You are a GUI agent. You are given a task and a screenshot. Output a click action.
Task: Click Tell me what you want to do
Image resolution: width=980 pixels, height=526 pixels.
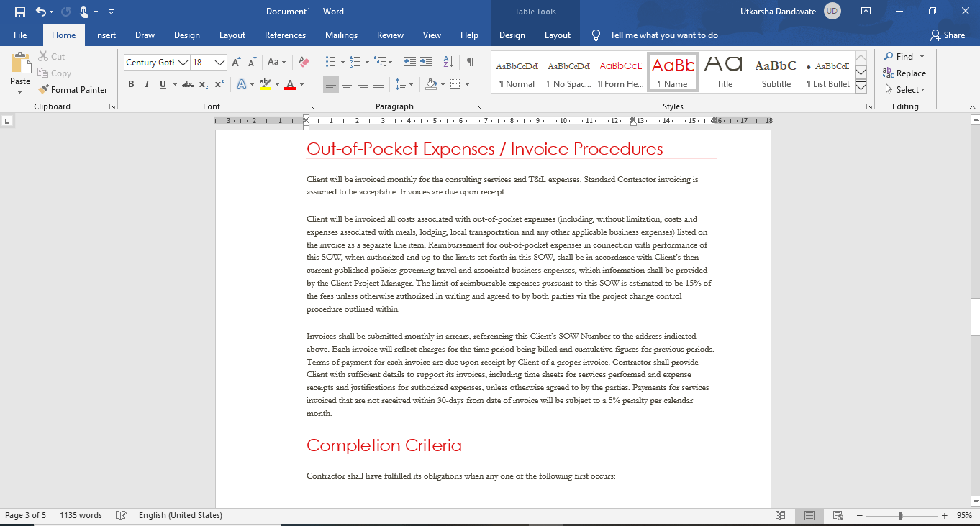(x=663, y=35)
